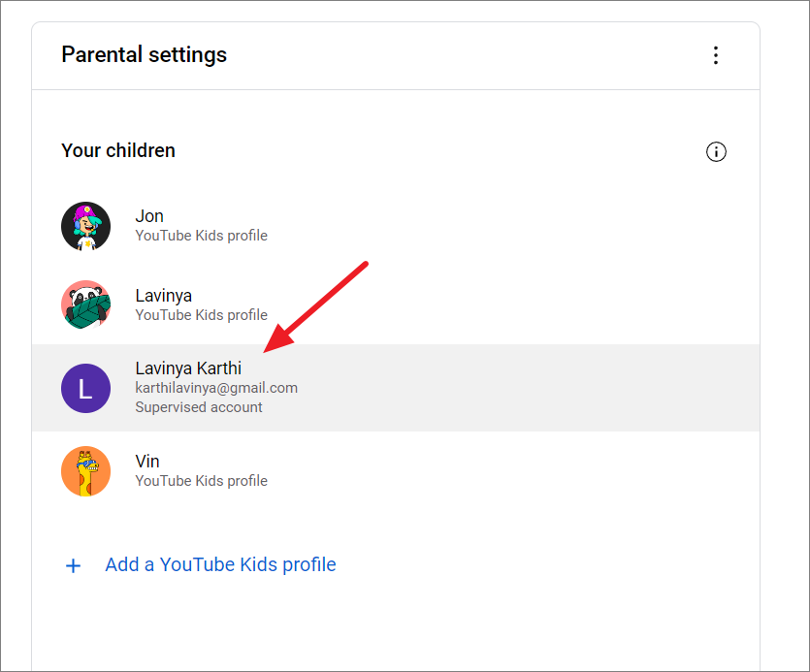Click the plus icon beside Add a YouTube Kids profile
810x672 pixels.
pyautogui.click(x=73, y=565)
